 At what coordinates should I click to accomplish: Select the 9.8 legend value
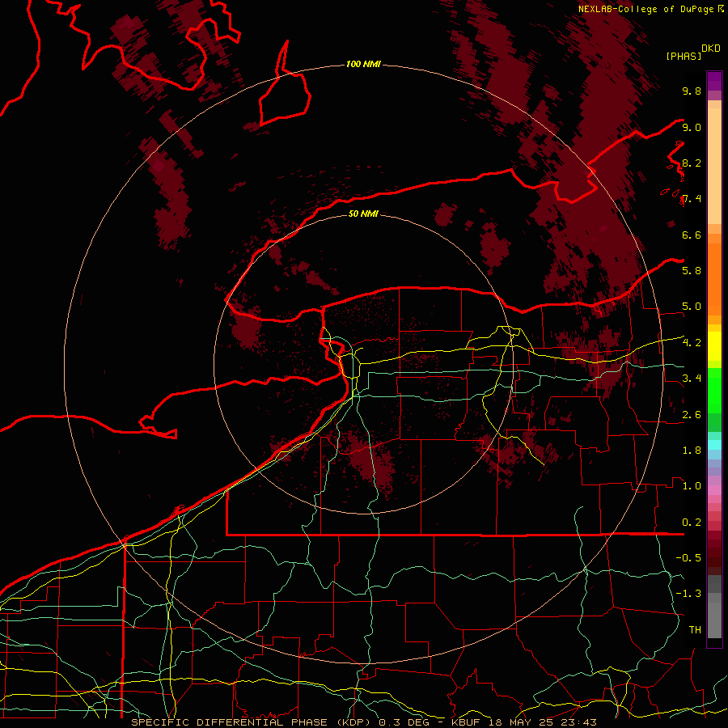tap(692, 91)
